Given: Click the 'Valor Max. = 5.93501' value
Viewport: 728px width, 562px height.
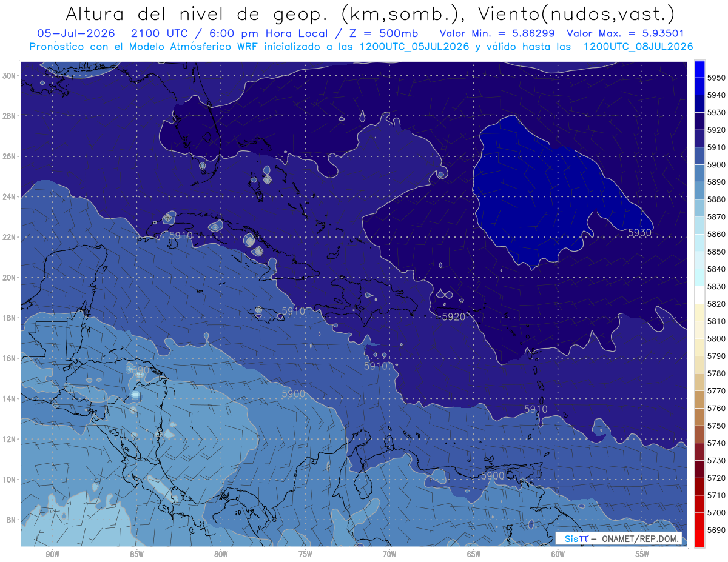Looking at the screenshot, I should (626, 33).
